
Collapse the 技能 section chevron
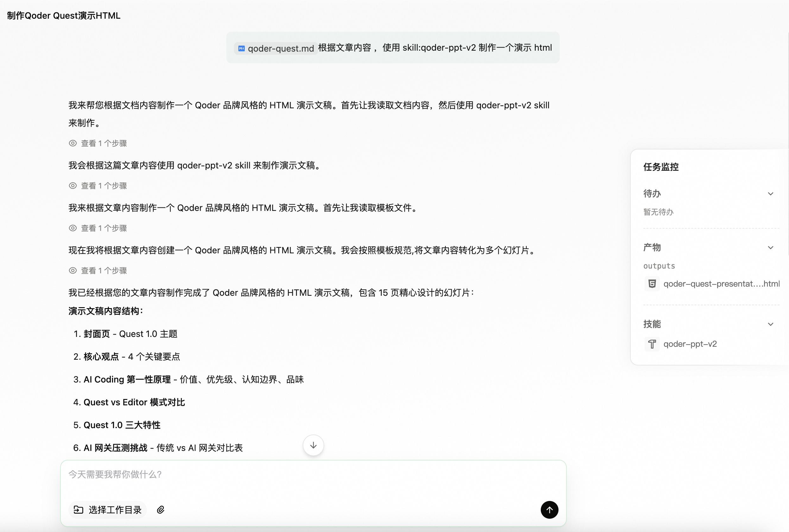(x=770, y=324)
